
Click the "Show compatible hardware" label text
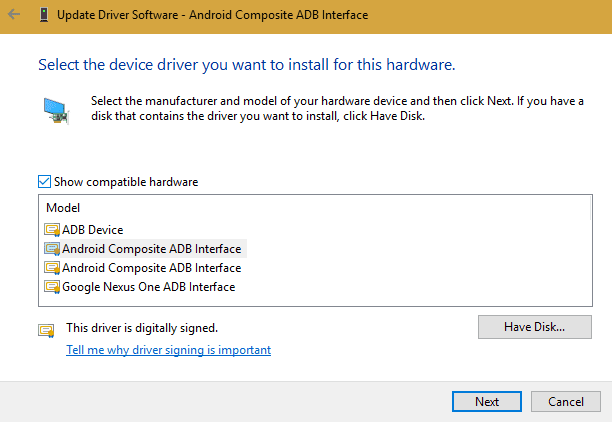(126, 182)
